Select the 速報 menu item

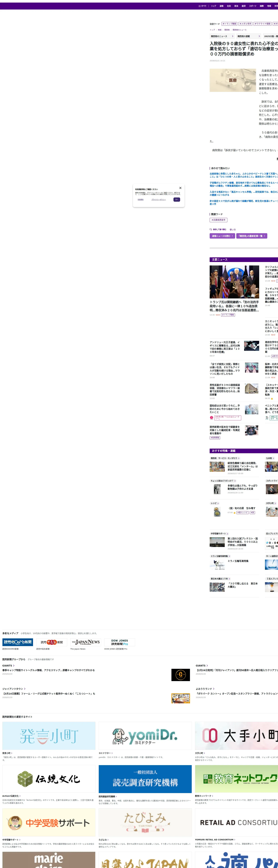pyautogui.click(x=221, y=6)
